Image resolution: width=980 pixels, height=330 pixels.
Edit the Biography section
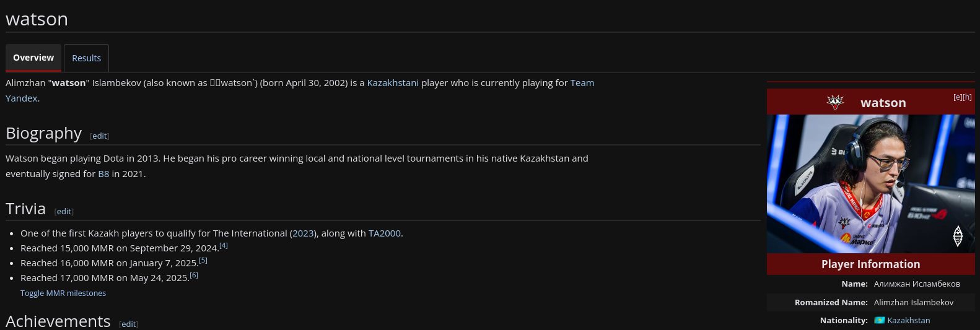[x=100, y=136]
